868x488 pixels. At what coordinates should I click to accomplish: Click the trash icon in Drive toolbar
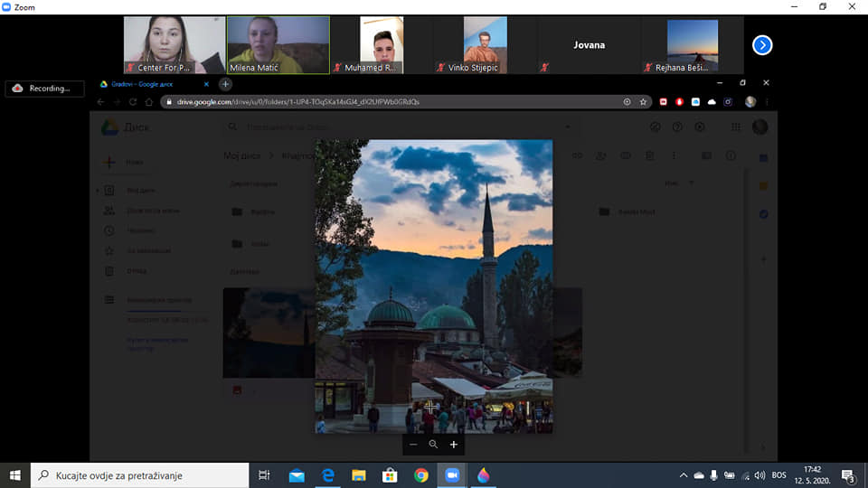click(x=650, y=156)
